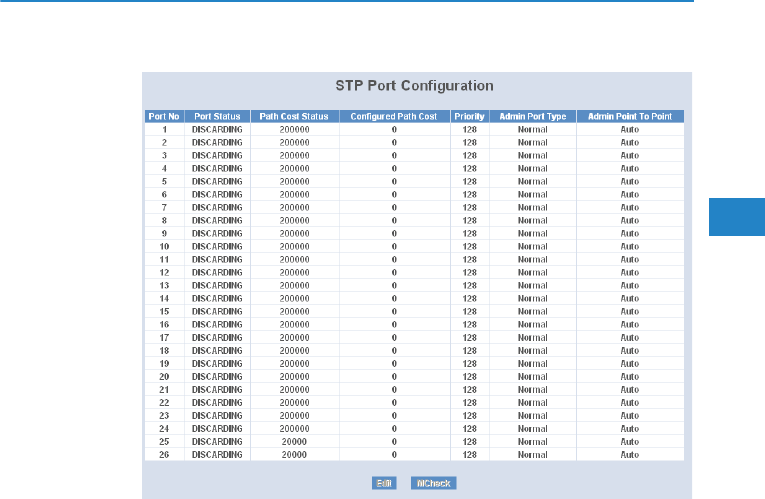
Task: Select port number 21 cell
Action: pyautogui.click(x=164, y=389)
